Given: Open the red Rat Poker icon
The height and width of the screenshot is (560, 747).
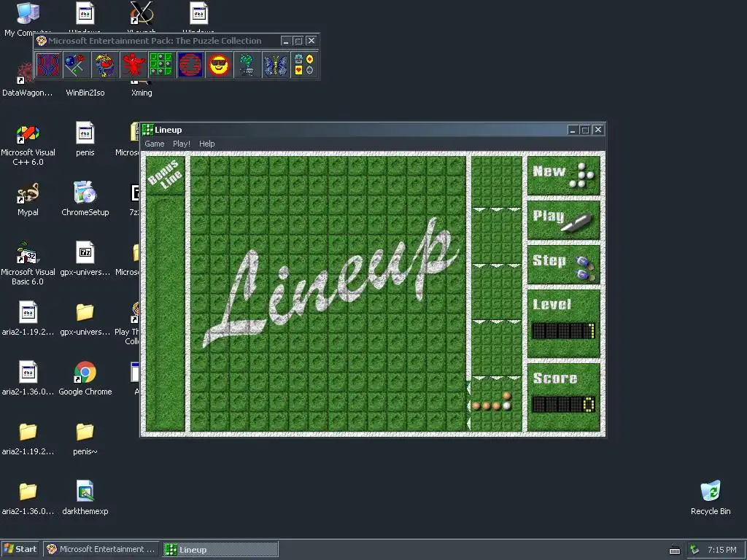Looking at the screenshot, I should 133,65.
